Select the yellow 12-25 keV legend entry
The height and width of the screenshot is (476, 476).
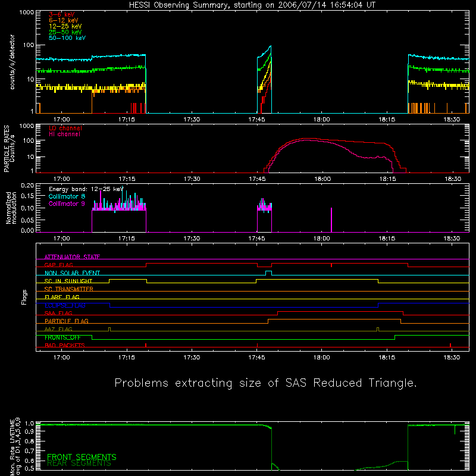[x=65, y=26]
